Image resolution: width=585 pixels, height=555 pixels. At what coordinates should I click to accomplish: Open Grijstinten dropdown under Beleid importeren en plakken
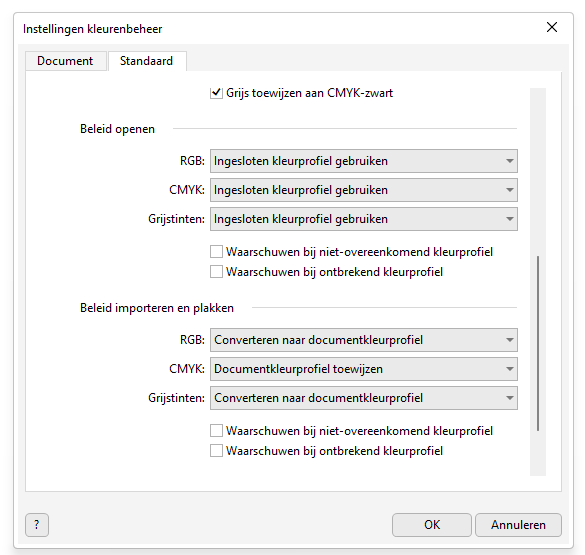[x=363, y=398]
